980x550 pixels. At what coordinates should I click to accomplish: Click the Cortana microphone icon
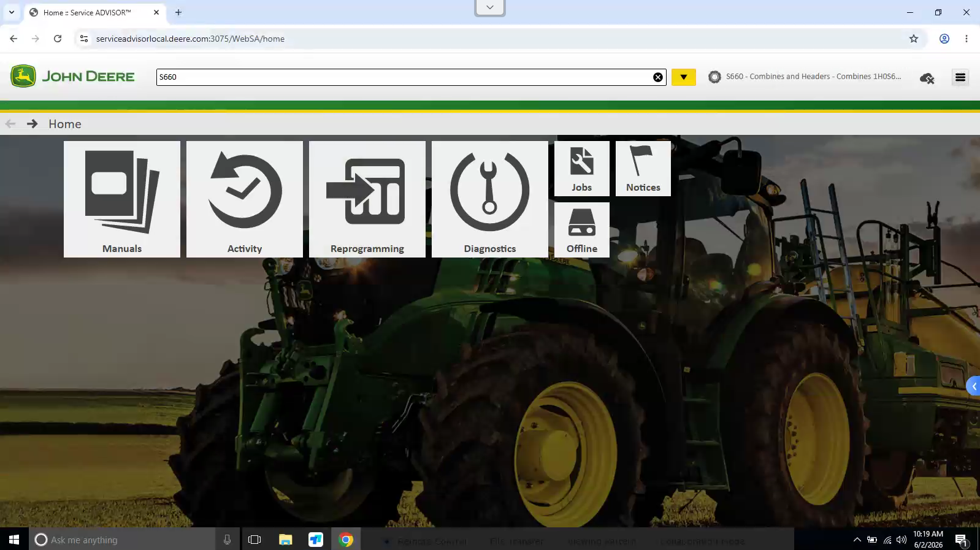coord(227,540)
